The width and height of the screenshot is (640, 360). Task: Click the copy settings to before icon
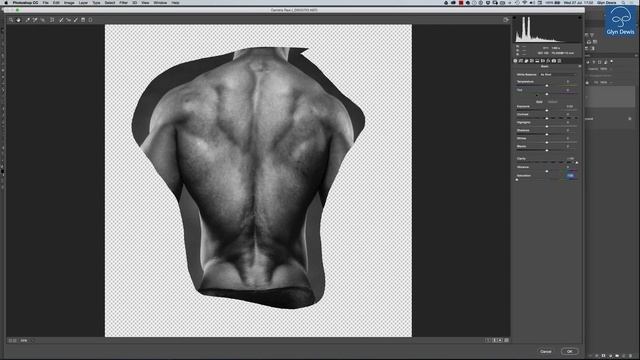(x=500, y=340)
